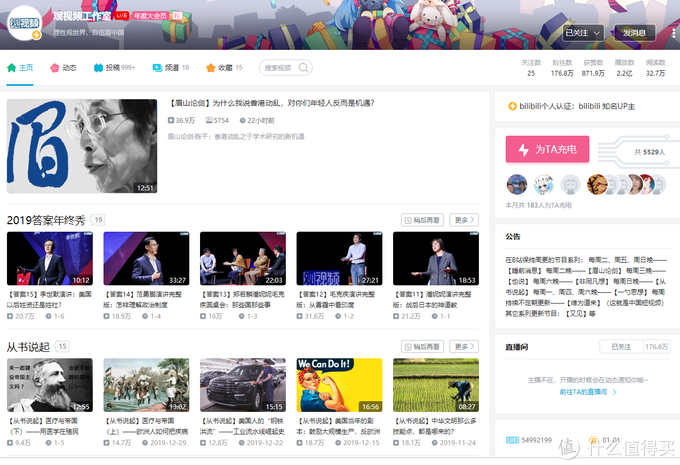The width and height of the screenshot is (680, 465).
Task: Open the 从书说起 section title
Action: [28, 347]
